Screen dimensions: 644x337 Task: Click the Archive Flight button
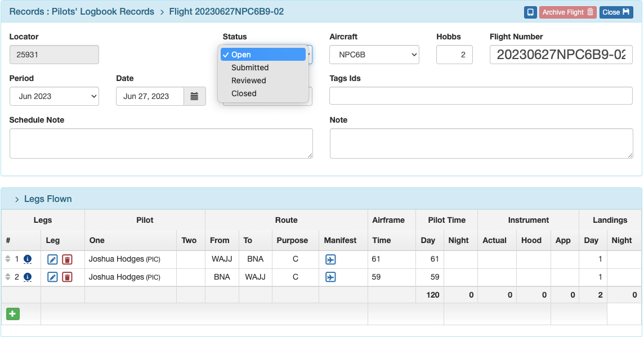(567, 12)
